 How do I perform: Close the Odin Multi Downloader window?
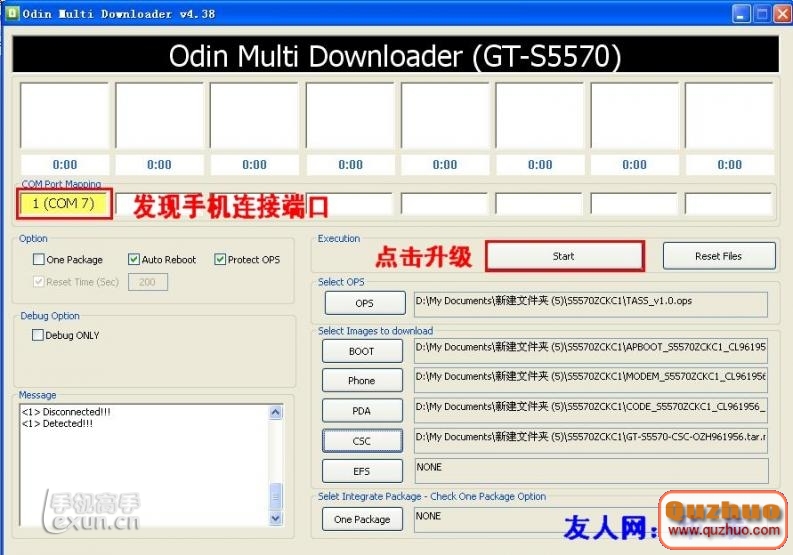[783, 14]
